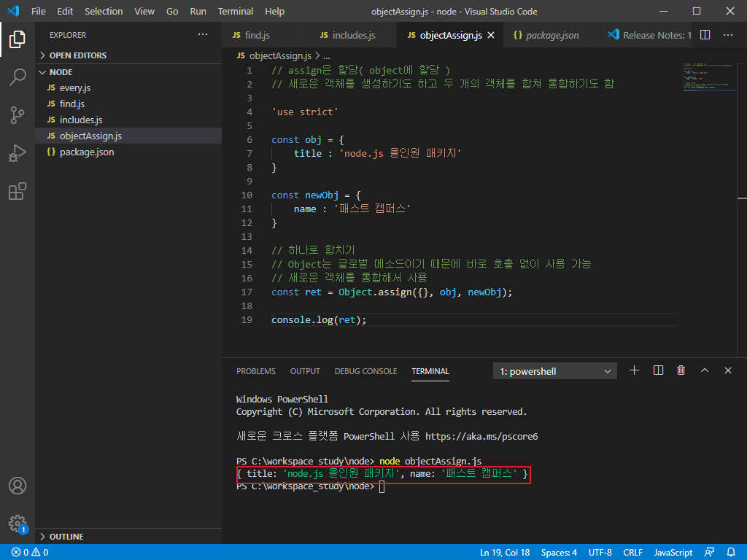Open the powershell terminal selector dropdown
The image size is (747, 560).
tap(555, 371)
